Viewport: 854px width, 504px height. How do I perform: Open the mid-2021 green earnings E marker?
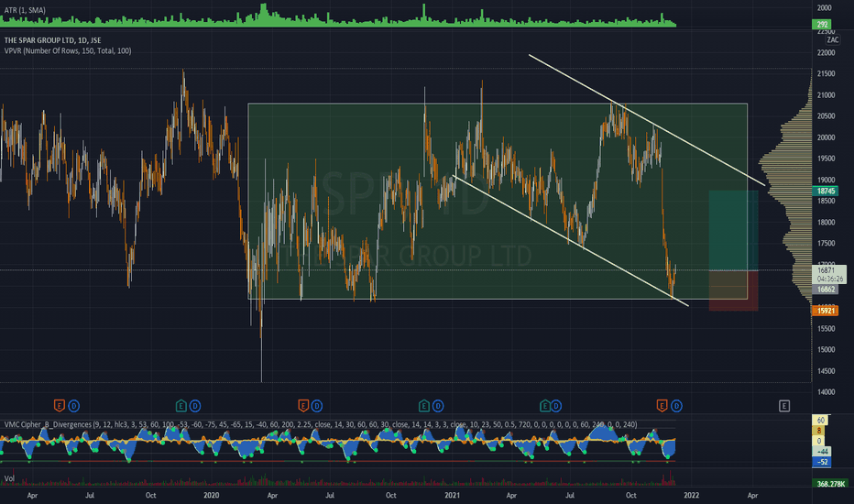coord(544,405)
